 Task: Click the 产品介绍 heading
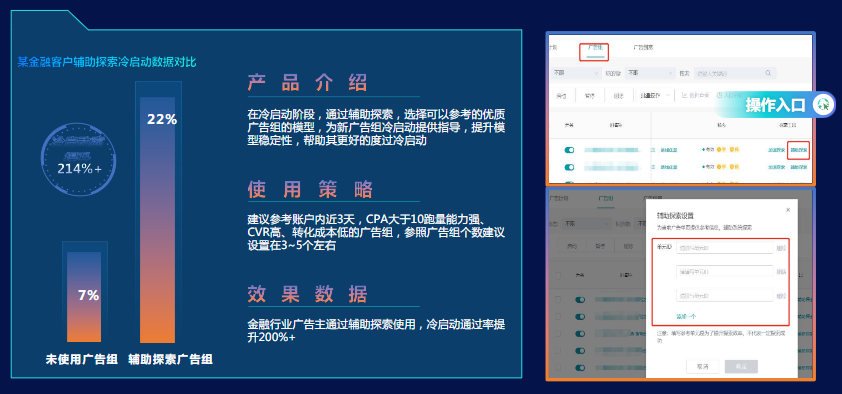pyautogui.click(x=307, y=83)
